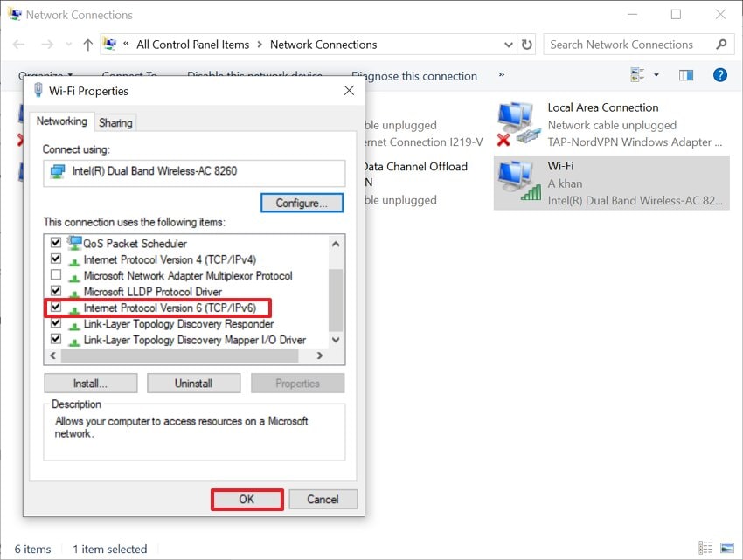Switch to details view in status bar
Screen dimensions: 743x560
click(705, 548)
